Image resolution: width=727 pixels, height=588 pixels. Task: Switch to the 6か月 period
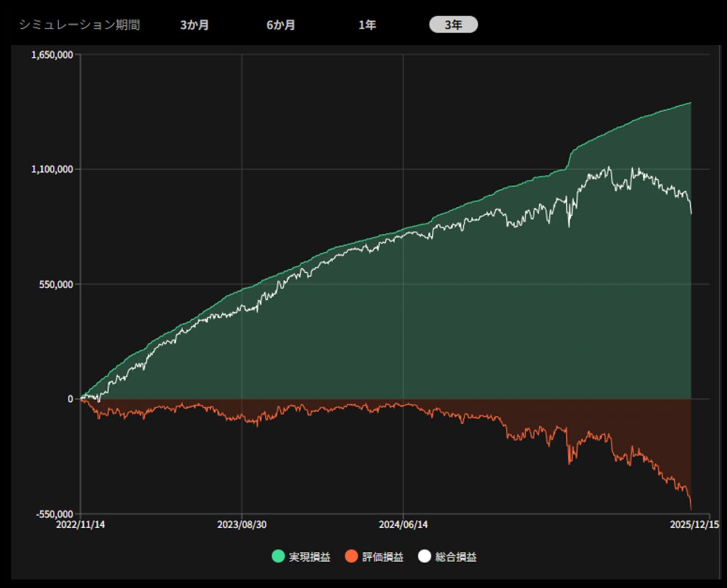click(281, 25)
